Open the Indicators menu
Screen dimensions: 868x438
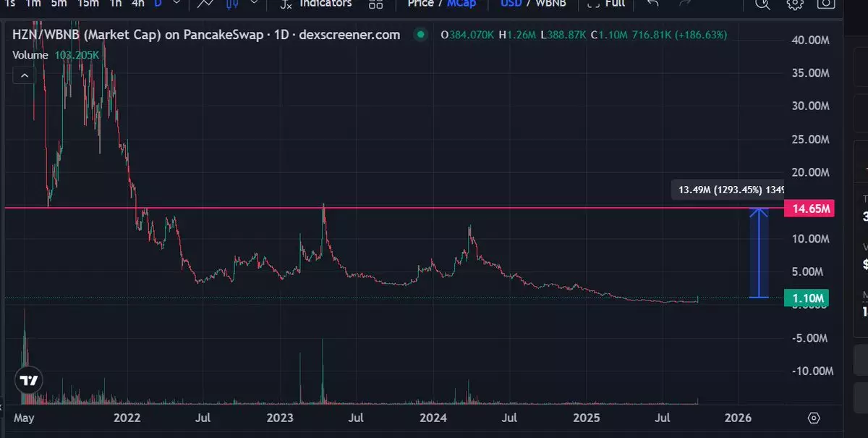(316, 4)
